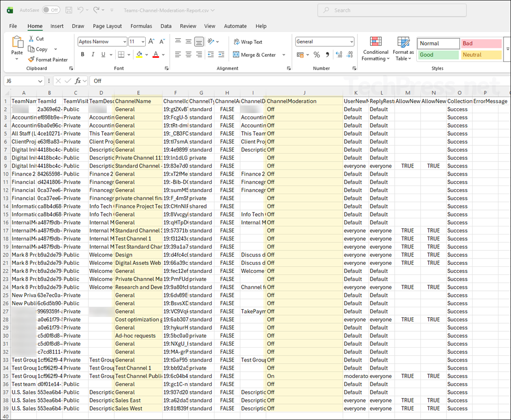Screen dimensions: 511x420
Task: Click the yellow Fill Color bucket
Action: pyautogui.click(x=139, y=54)
